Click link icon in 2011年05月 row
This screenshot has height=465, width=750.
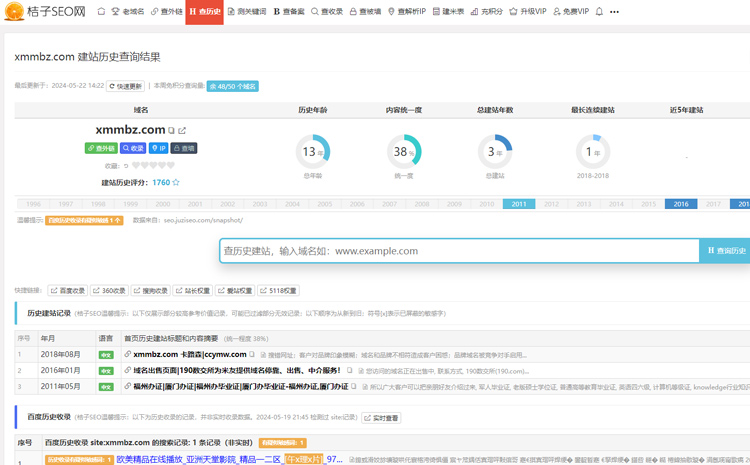(x=128, y=386)
